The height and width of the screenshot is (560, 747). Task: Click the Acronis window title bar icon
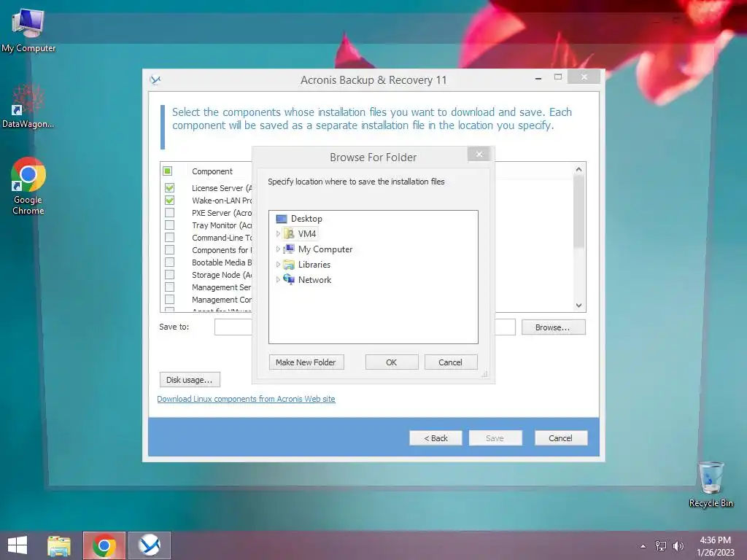pos(155,80)
